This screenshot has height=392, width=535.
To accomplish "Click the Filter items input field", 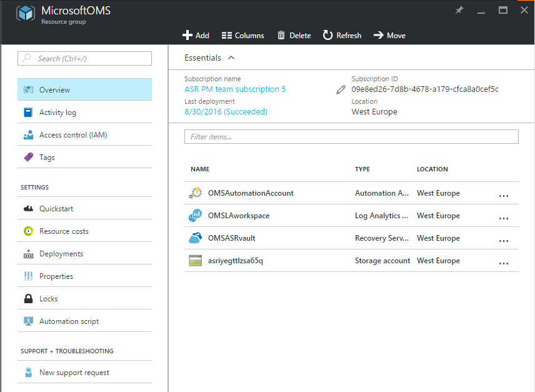I will point(351,137).
